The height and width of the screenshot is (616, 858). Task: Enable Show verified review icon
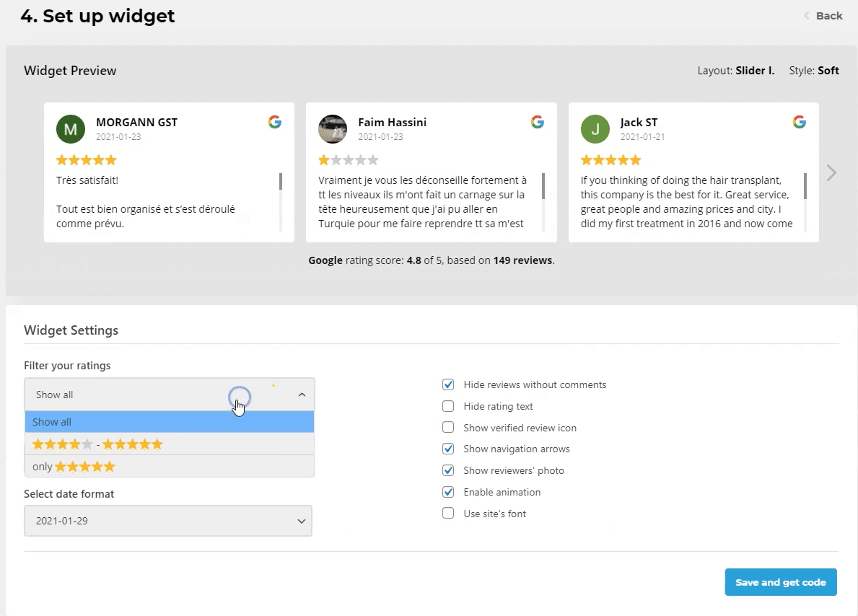(448, 427)
